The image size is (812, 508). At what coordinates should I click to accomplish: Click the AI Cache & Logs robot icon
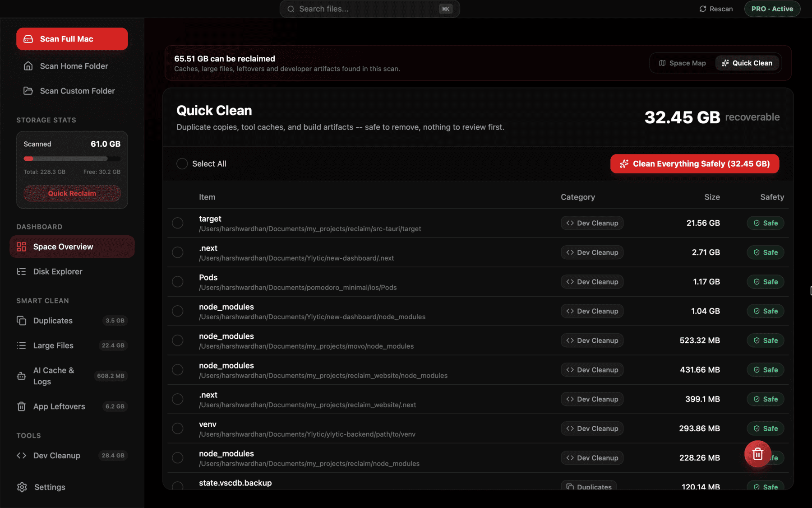click(21, 376)
